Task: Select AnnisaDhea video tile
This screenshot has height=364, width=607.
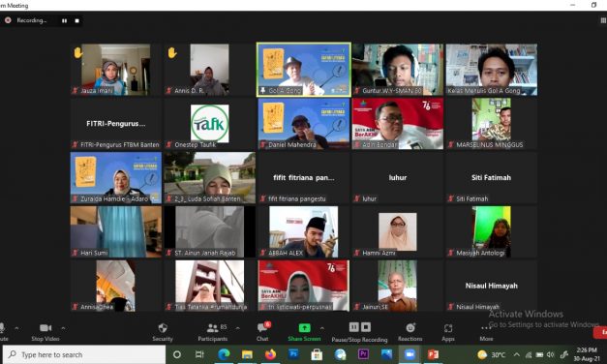Action: click(x=116, y=286)
